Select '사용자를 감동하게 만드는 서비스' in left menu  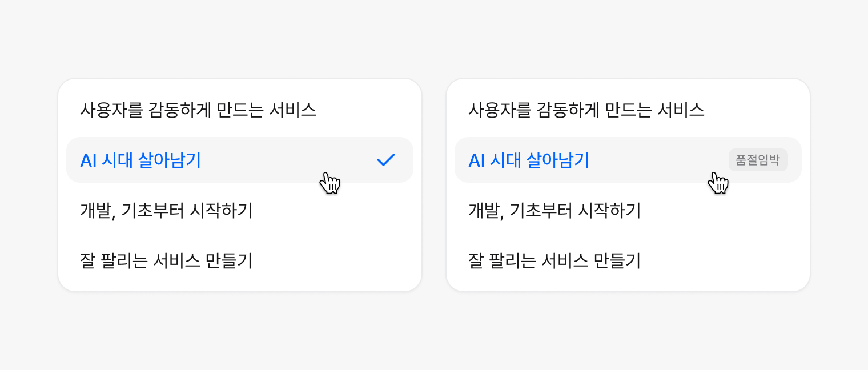[x=198, y=110]
